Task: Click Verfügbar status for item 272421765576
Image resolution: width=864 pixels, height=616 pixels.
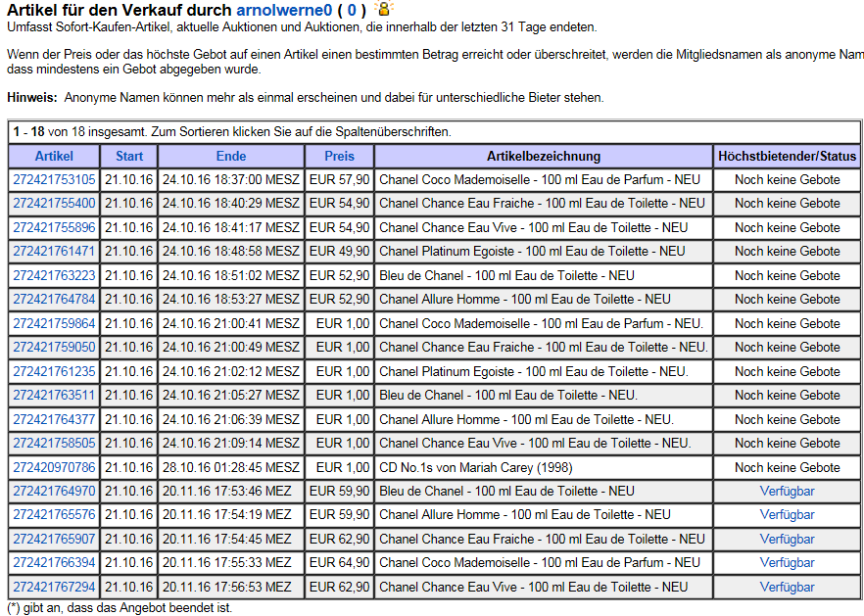Action: 787,514
